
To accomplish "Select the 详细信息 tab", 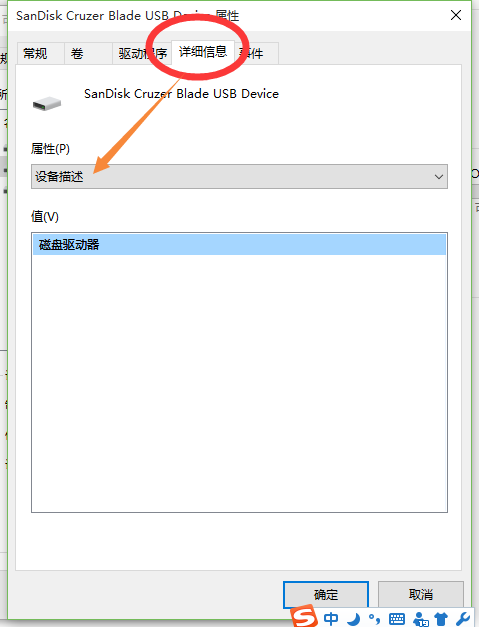I will (x=203, y=52).
